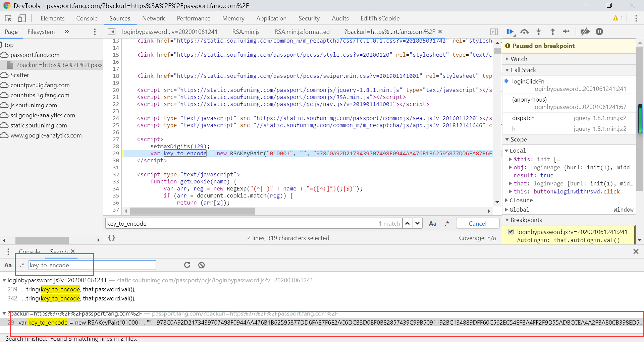The height and width of the screenshot is (342, 644).
Task: Switch to the Console panel
Action: pos(87,18)
